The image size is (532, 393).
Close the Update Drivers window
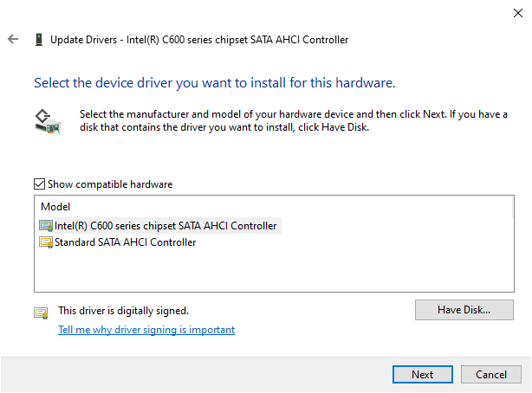pyautogui.click(x=518, y=13)
